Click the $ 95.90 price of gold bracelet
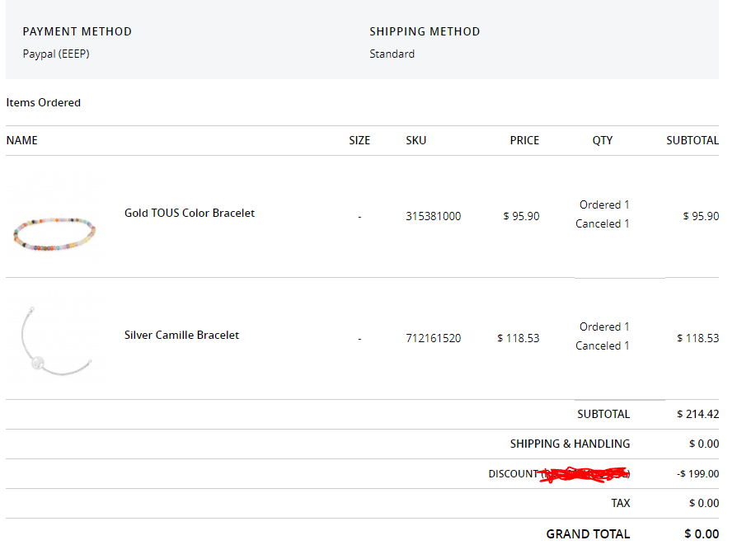Viewport: 756px width, 559px height. [x=521, y=216]
